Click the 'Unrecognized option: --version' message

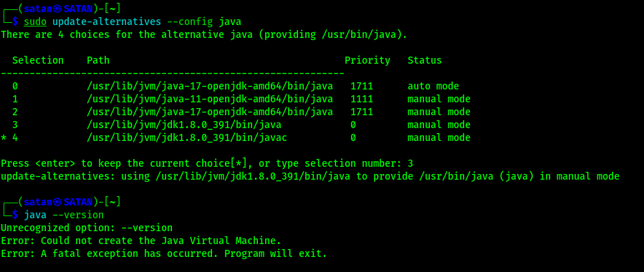pyautogui.click(x=87, y=228)
